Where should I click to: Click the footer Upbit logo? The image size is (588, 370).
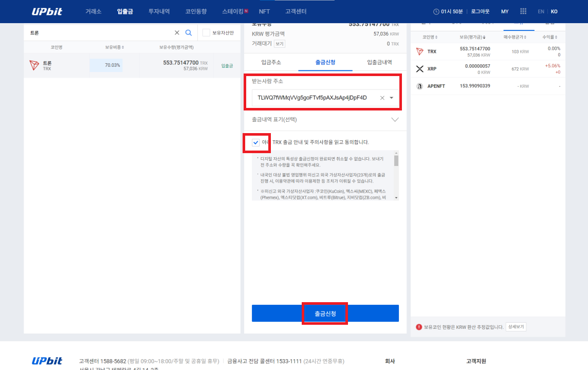tap(47, 361)
